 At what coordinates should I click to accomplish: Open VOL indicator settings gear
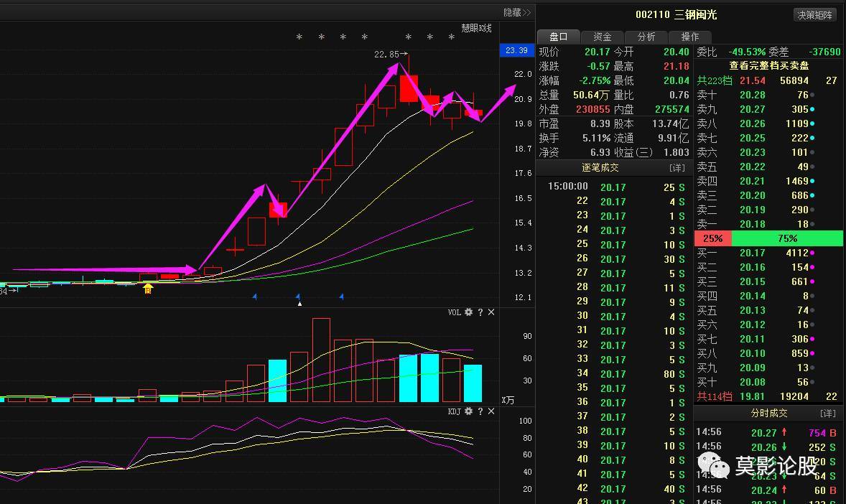(469, 312)
